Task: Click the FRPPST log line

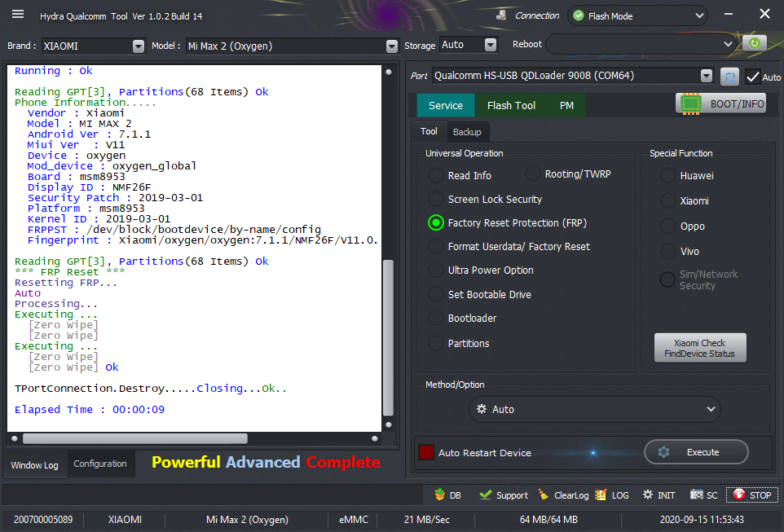Action: coord(174,230)
